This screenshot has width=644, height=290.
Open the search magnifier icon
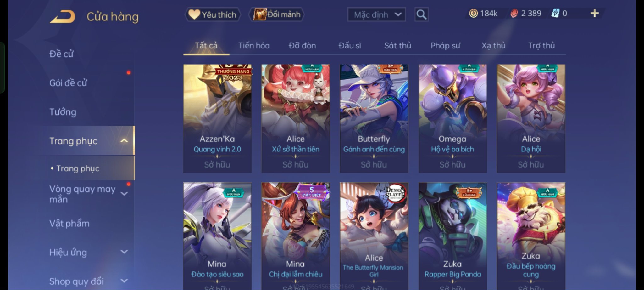point(421,14)
